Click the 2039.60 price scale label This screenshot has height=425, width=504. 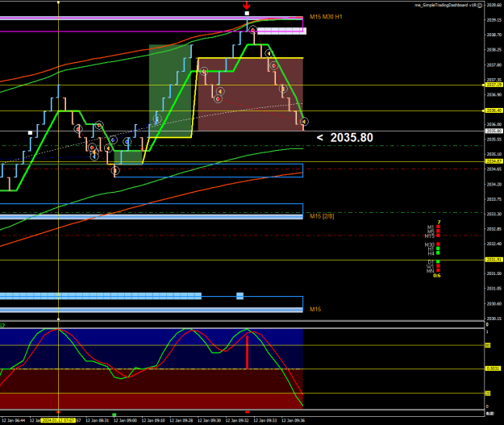point(494,5)
